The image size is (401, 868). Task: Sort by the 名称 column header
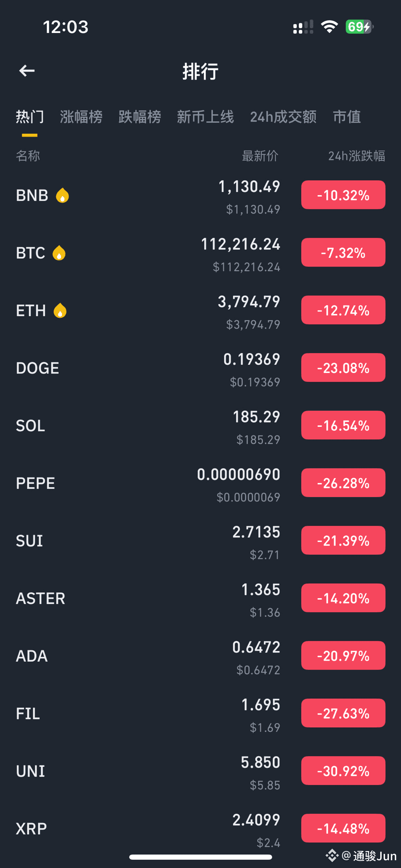(28, 156)
